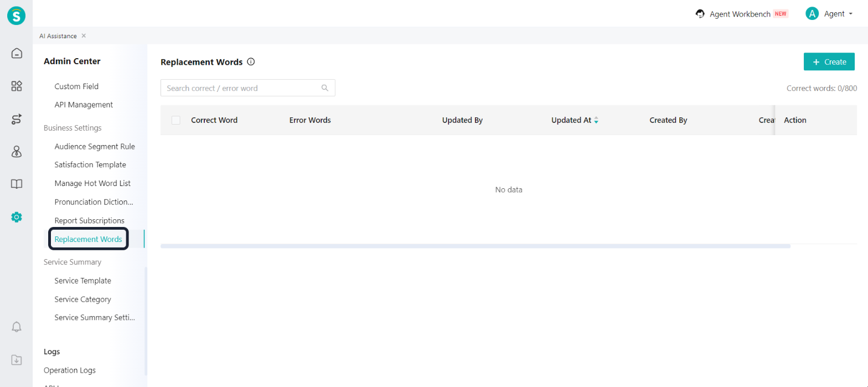Click the routing flow icon in sidebar
Viewport: 868px width, 387px height.
17,118
